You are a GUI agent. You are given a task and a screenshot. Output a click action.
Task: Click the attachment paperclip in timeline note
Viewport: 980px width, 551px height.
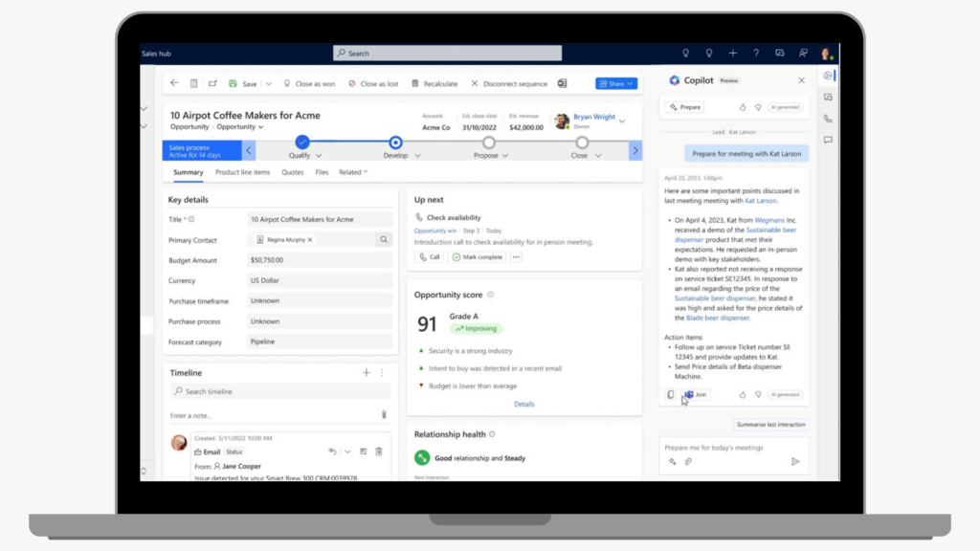click(x=384, y=415)
